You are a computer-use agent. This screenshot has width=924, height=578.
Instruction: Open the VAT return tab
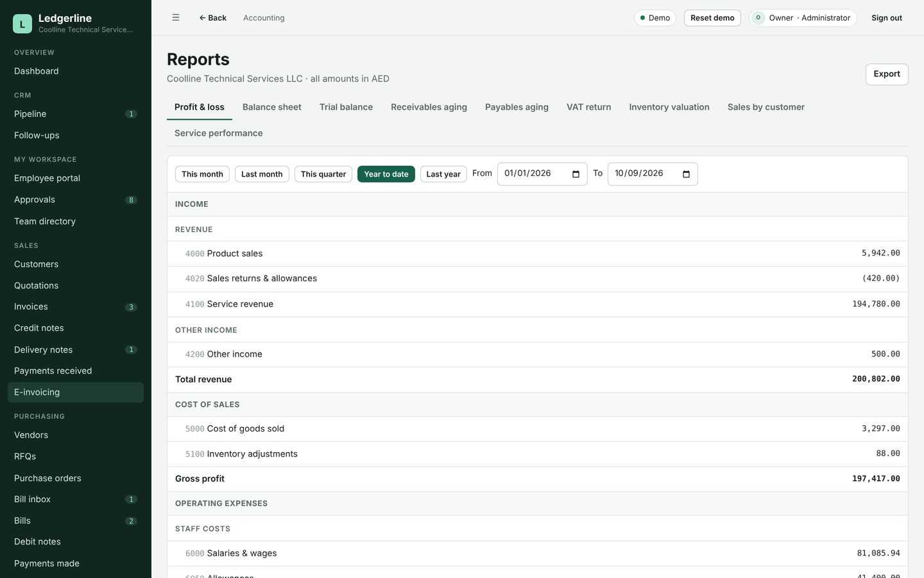pyautogui.click(x=588, y=107)
